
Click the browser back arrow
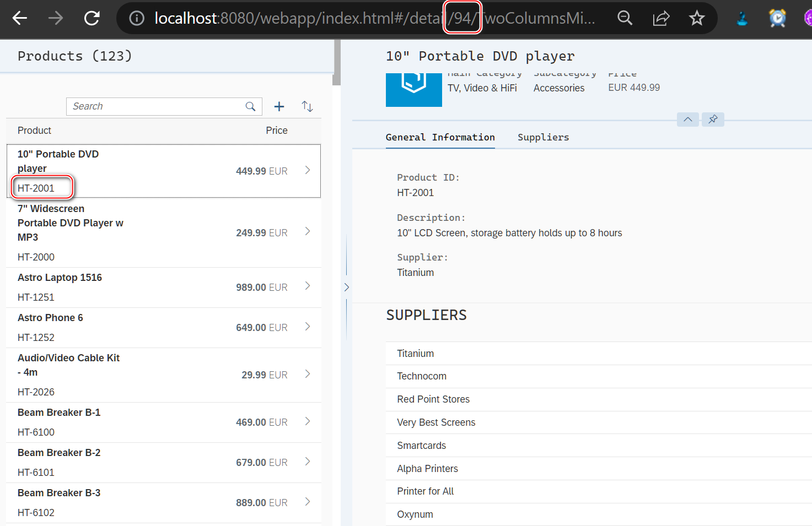point(20,18)
